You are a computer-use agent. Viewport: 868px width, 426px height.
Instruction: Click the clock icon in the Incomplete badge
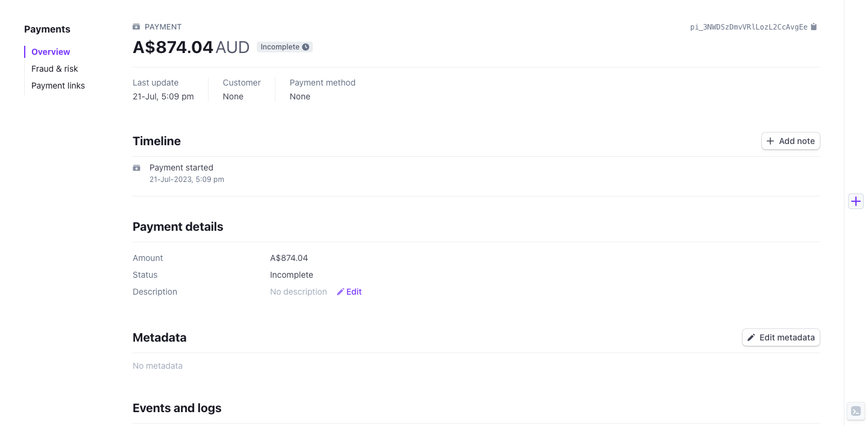coord(306,47)
